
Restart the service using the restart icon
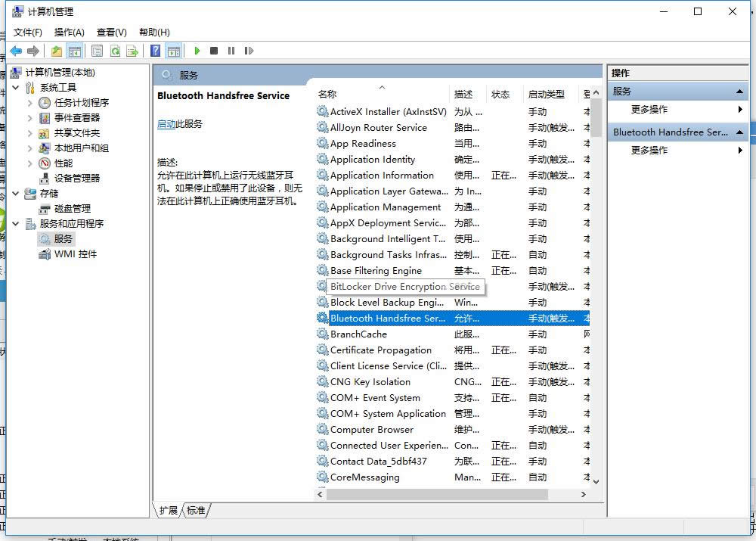pyautogui.click(x=249, y=51)
